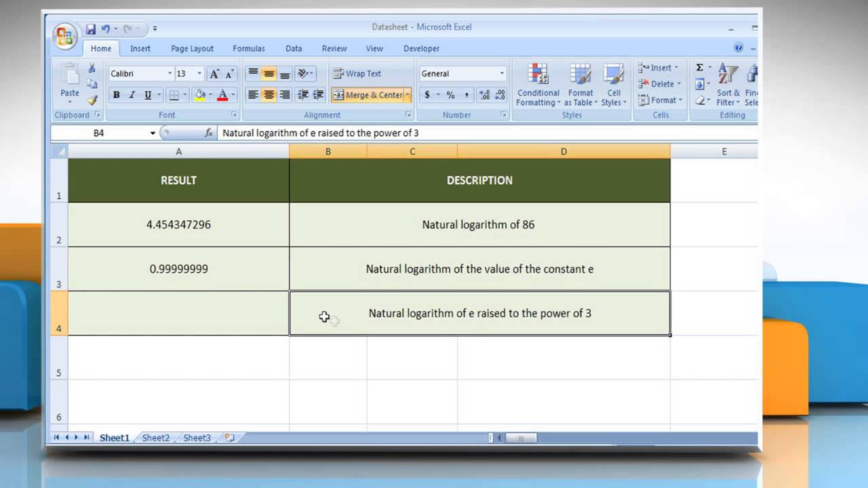Expand the font name Calibri dropdown

pos(170,73)
